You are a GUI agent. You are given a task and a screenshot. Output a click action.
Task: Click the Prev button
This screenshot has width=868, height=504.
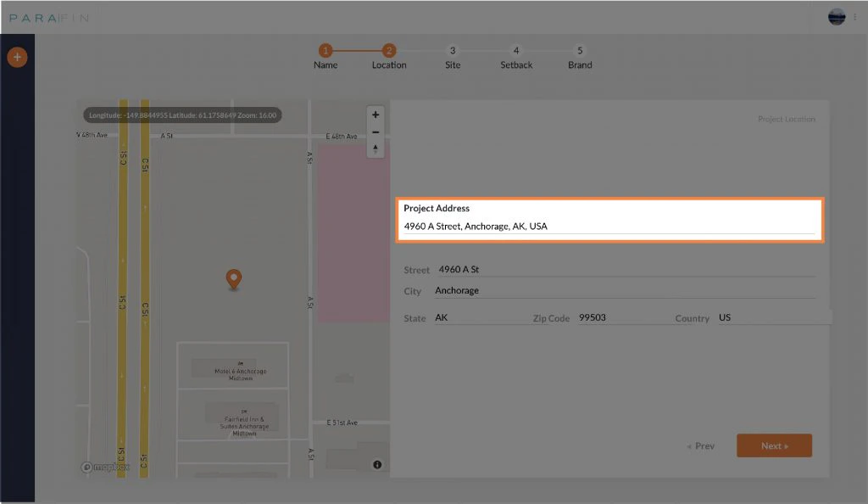click(701, 445)
